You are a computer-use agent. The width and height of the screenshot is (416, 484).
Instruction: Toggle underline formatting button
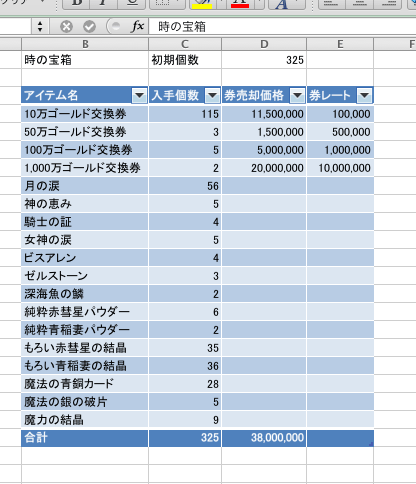point(132,3)
